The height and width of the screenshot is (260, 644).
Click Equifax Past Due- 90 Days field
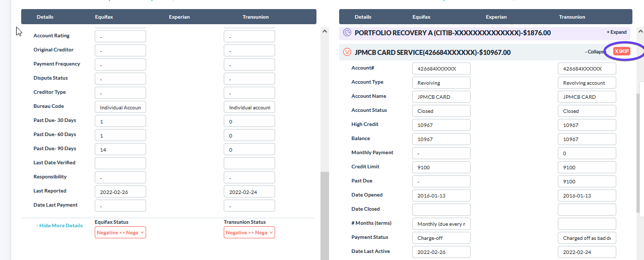(120, 149)
